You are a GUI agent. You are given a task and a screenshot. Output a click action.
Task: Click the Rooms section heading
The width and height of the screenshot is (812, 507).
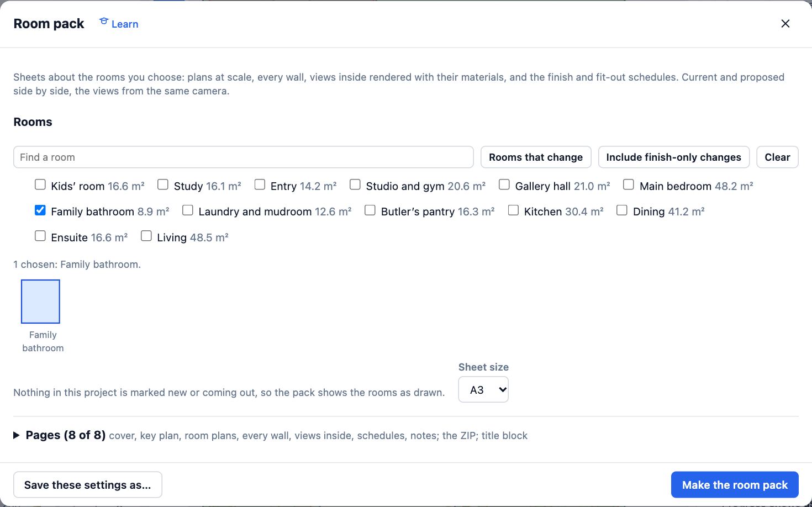pyautogui.click(x=33, y=122)
